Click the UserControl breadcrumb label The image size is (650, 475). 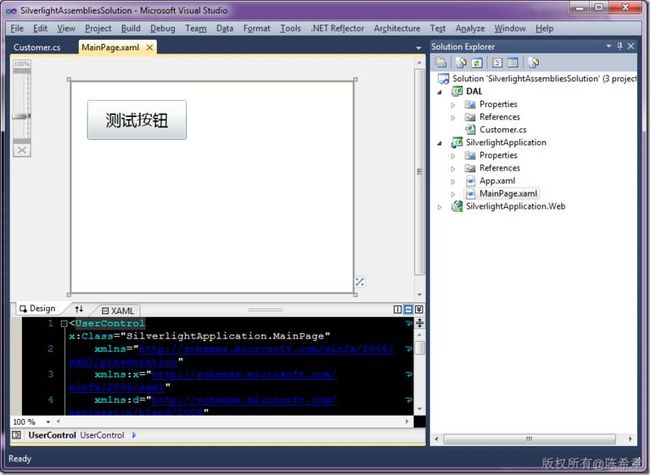click(102, 435)
